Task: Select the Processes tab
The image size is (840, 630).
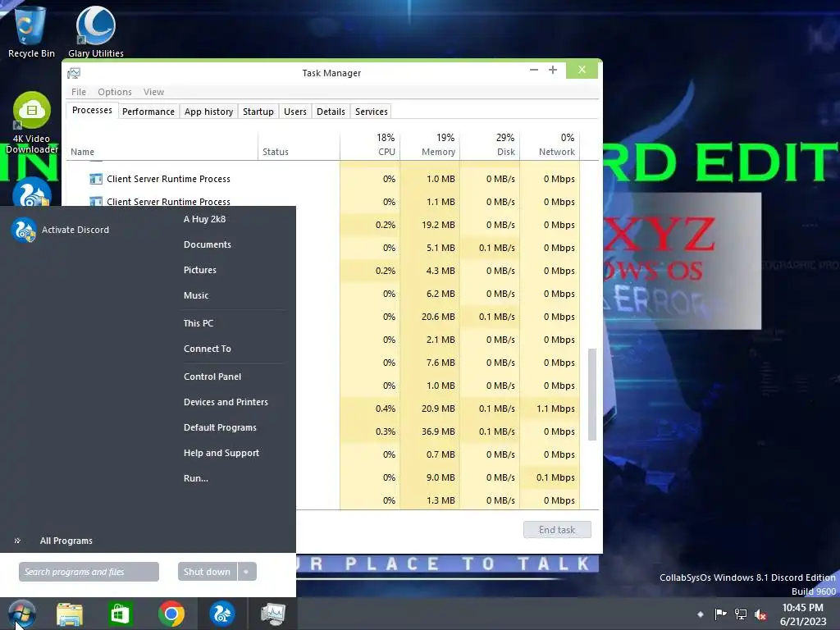Action: [x=92, y=111]
